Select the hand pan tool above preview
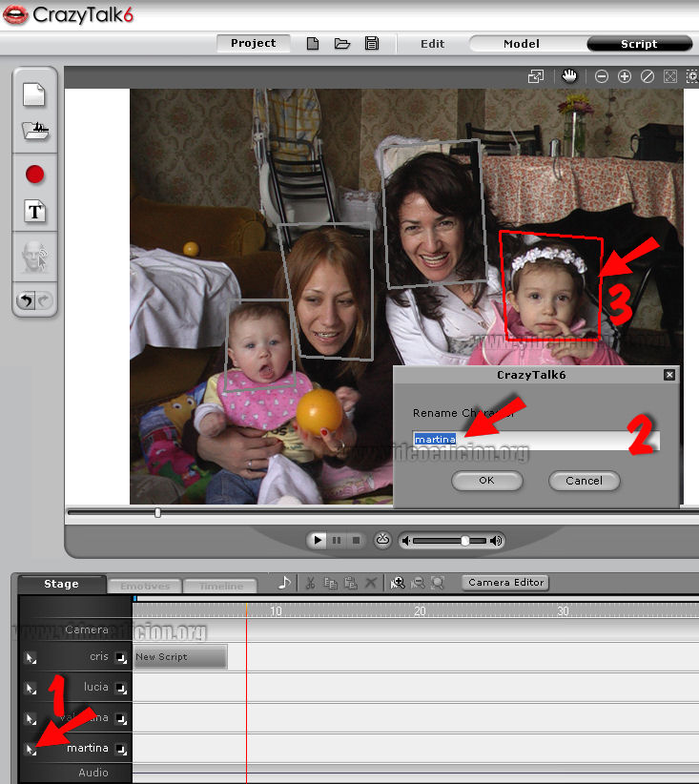Viewport: 699px width, 784px height. point(569,76)
